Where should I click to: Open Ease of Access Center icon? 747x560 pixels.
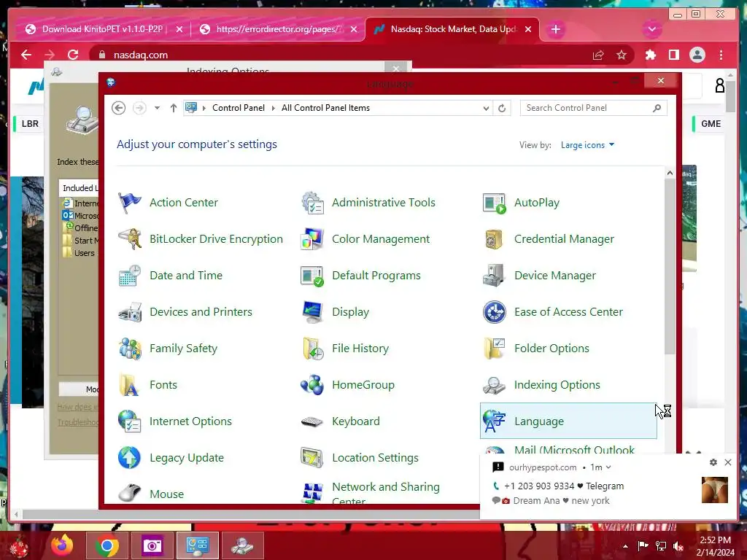[495, 312]
